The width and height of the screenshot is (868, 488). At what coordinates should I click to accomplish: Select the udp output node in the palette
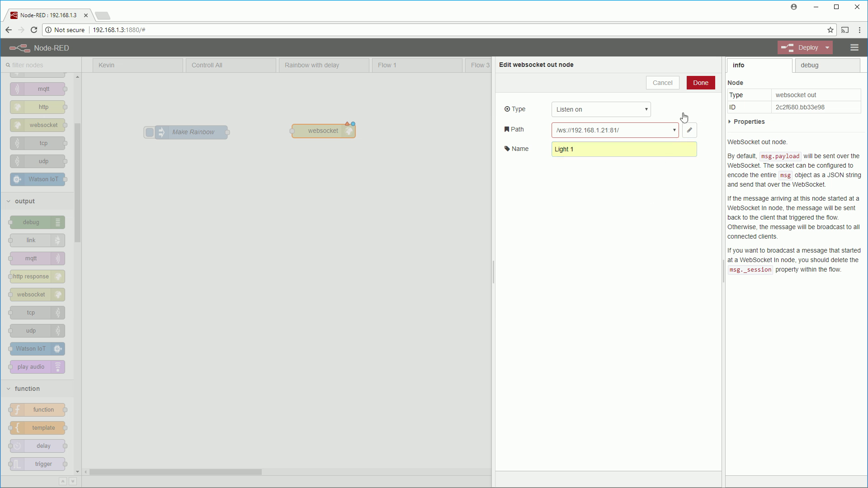(38, 331)
